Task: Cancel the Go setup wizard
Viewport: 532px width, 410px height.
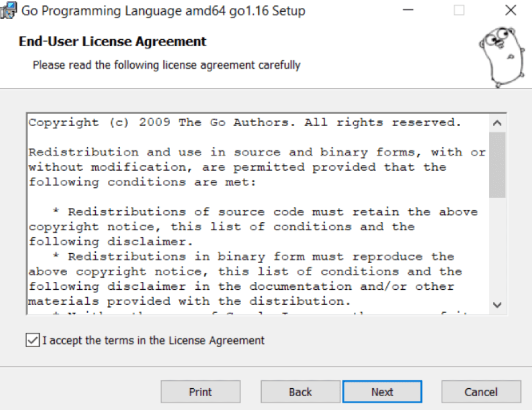Action: [481, 391]
